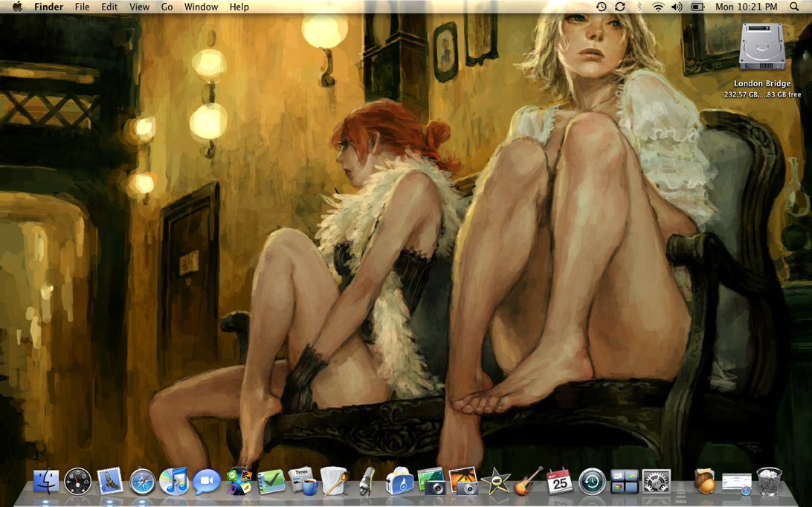Launch iChat video bubble icon
The width and height of the screenshot is (812, 507).
point(206,482)
